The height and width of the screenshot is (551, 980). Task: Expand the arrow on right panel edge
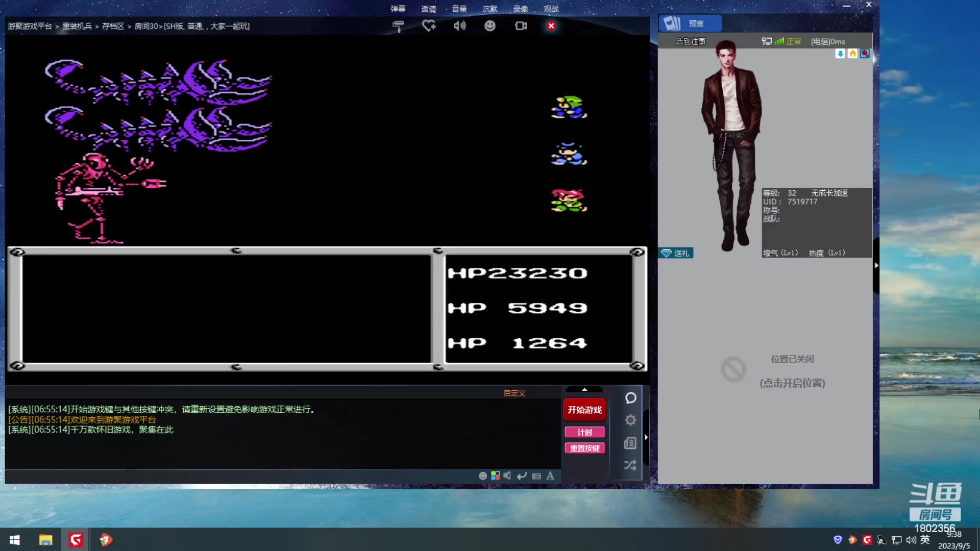pyautogui.click(x=876, y=265)
